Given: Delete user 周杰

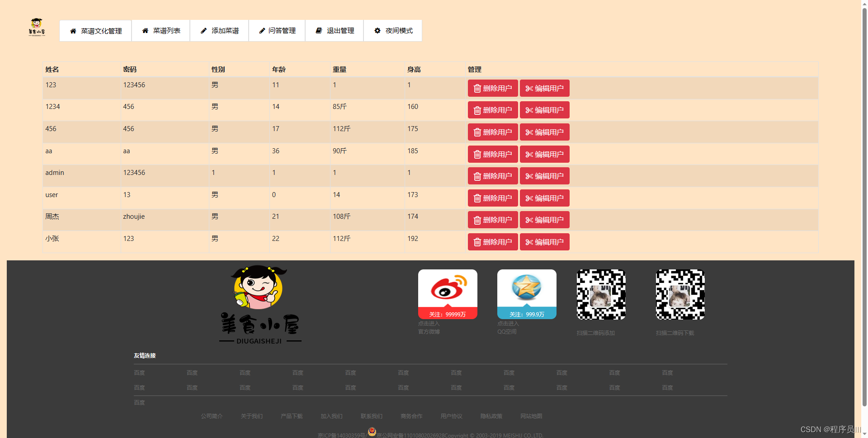Looking at the screenshot, I should pyautogui.click(x=493, y=220).
